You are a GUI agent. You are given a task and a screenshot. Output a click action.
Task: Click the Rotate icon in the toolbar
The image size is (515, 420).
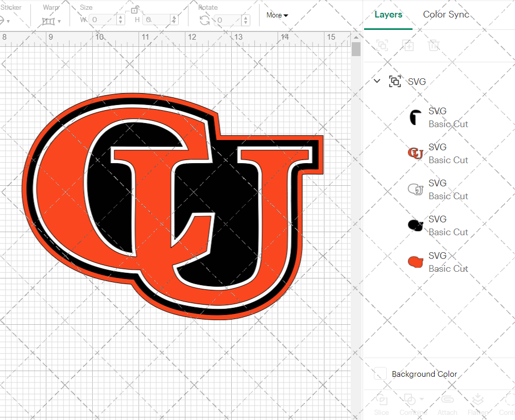pos(204,20)
